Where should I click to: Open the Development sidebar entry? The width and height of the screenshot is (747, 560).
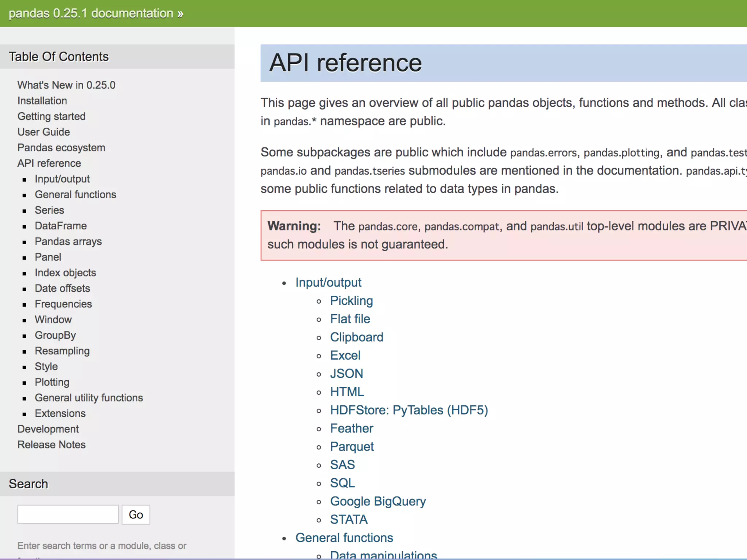pyautogui.click(x=48, y=429)
